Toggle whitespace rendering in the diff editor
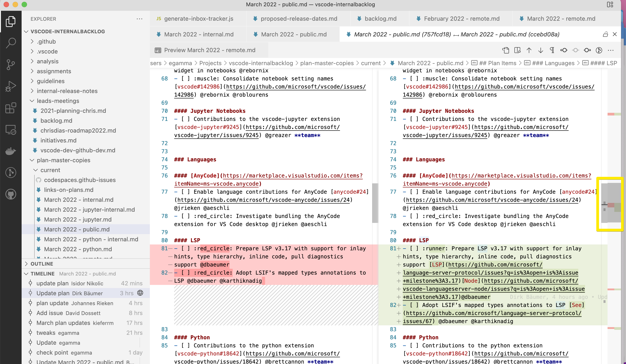This screenshot has height=364, width=626. 552,50
